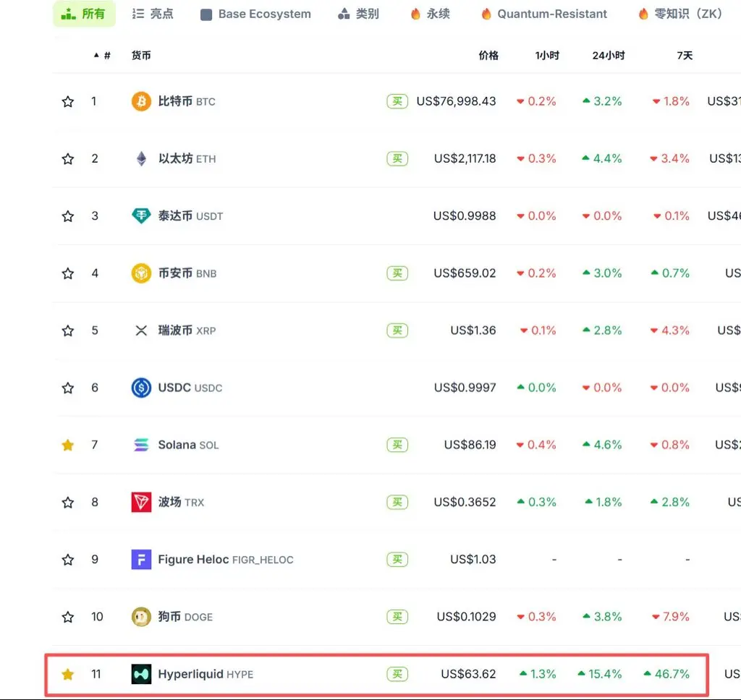The width and height of the screenshot is (741, 700).
Task: Click the 买 button for 比特币
Action: pos(397,101)
